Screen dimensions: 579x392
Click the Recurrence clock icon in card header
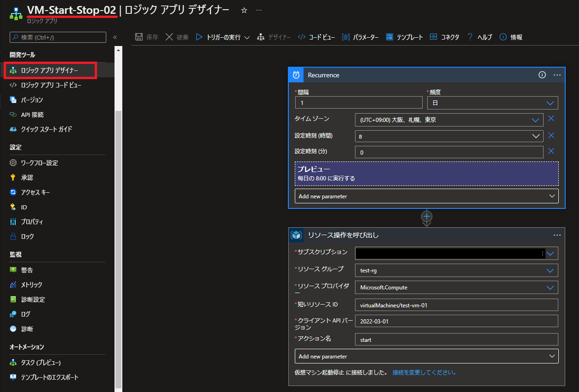pos(296,75)
